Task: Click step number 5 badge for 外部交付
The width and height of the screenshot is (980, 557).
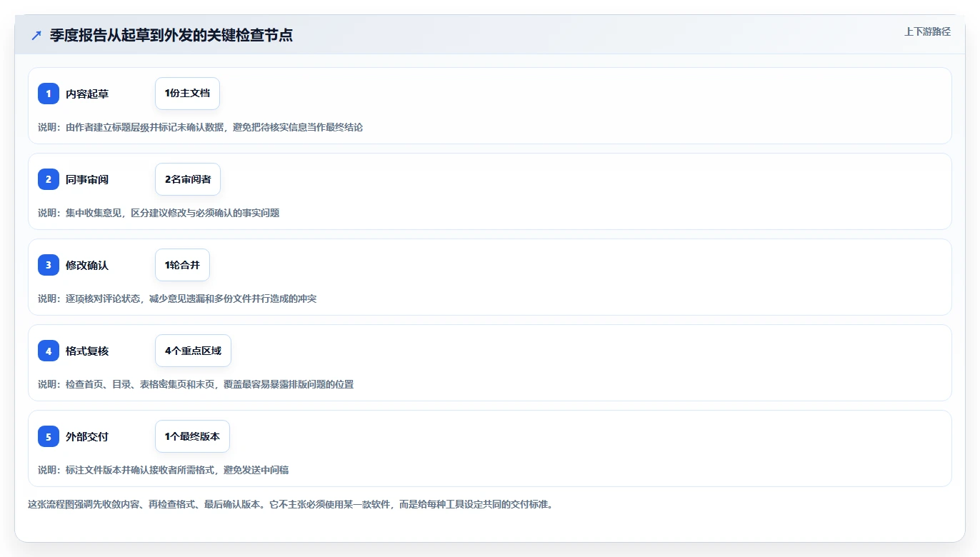Action: click(49, 436)
